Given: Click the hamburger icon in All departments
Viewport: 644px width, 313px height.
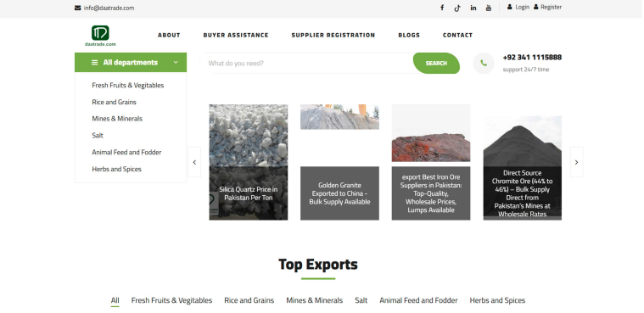Looking at the screenshot, I should coord(94,63).
